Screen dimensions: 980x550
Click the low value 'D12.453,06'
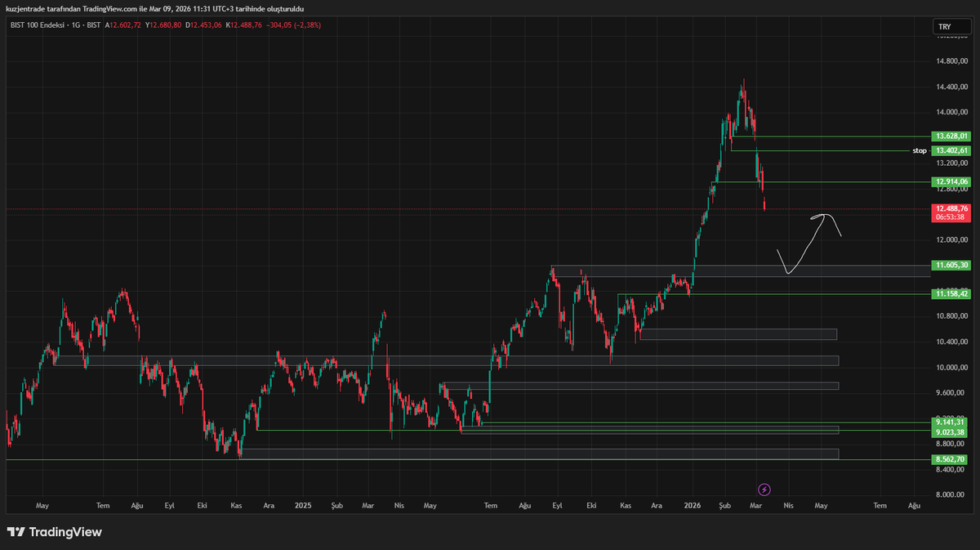pyautogui.click(x=203, y=25)
